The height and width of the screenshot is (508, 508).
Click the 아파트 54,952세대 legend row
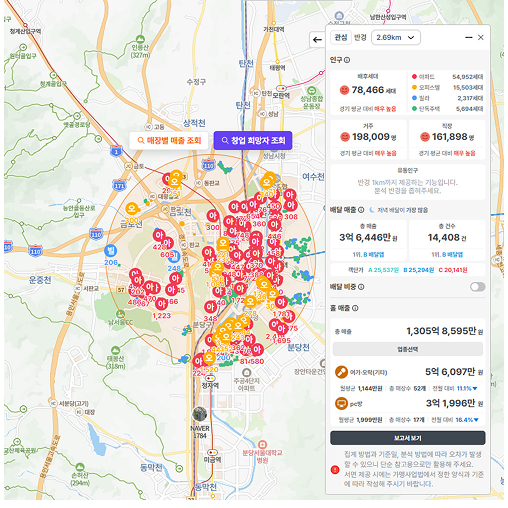(x=447, y=77)
